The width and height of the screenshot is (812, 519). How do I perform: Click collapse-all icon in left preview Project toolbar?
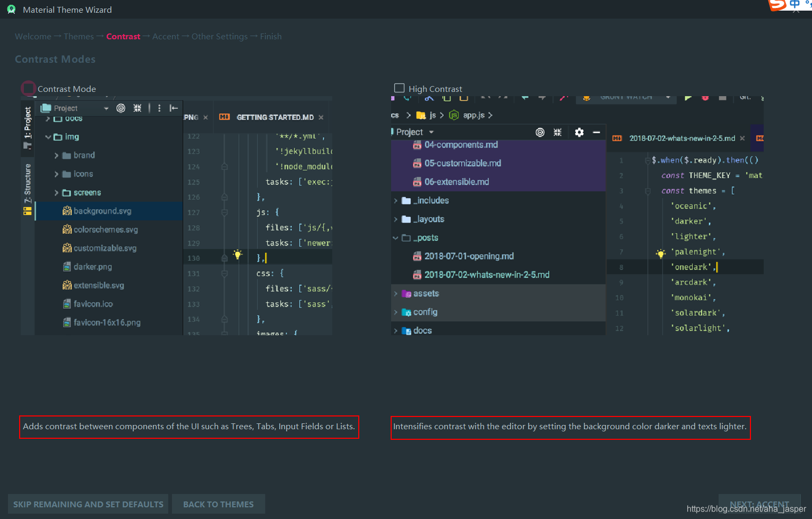[137, 108]
